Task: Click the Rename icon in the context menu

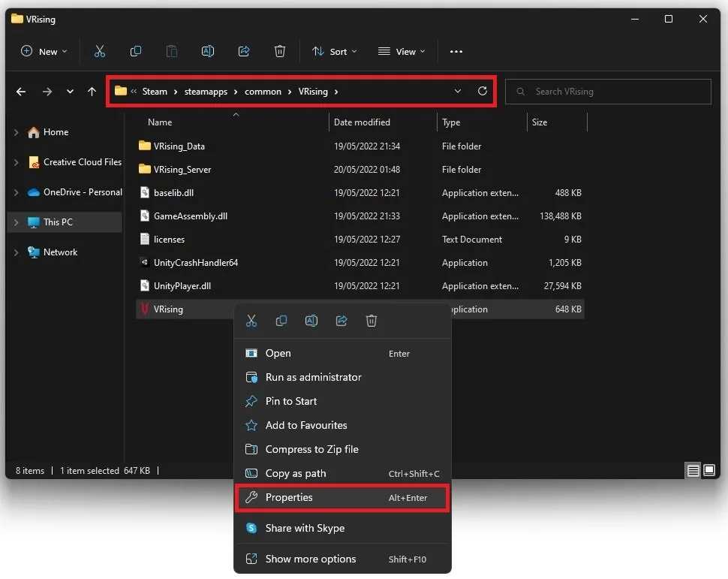Action: coord(311,321)
